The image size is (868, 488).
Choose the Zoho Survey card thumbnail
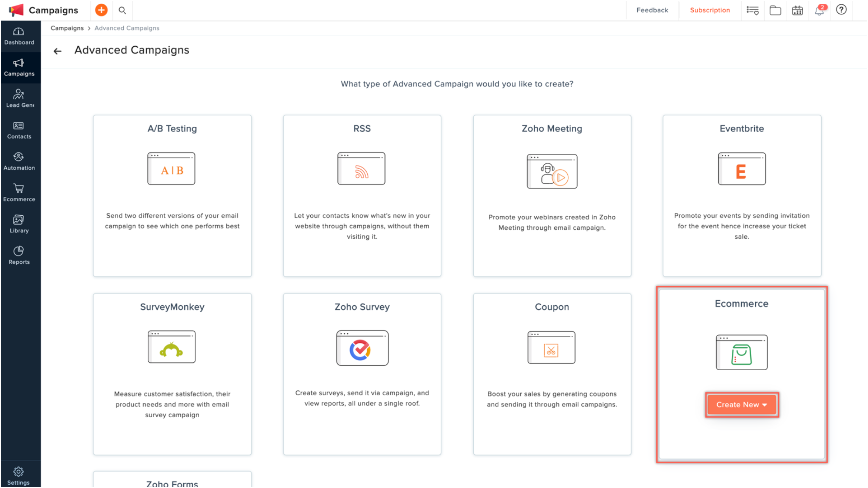(x=362, y=348)
